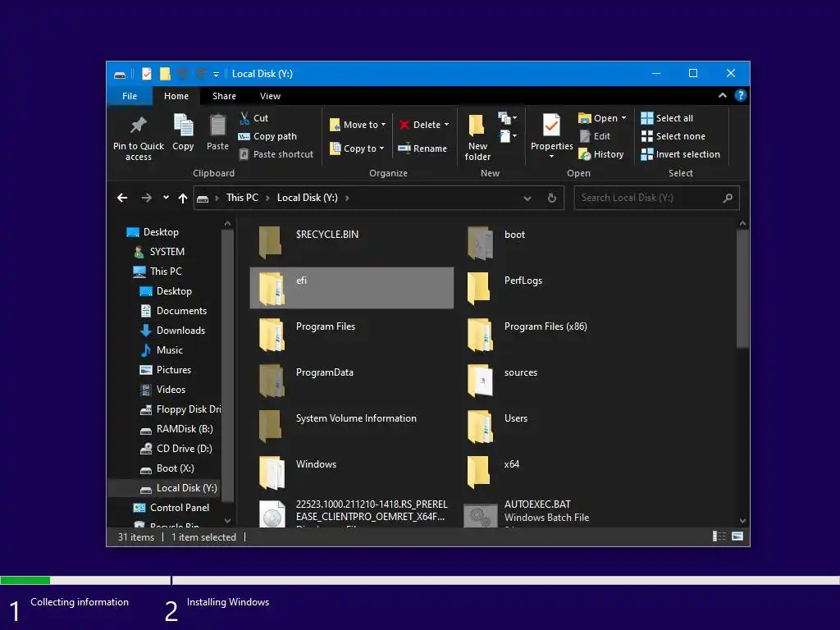The height and width of the screenshot is (630, 840).
Task: Go up one folder level
Action: click(x=183, y=198)
